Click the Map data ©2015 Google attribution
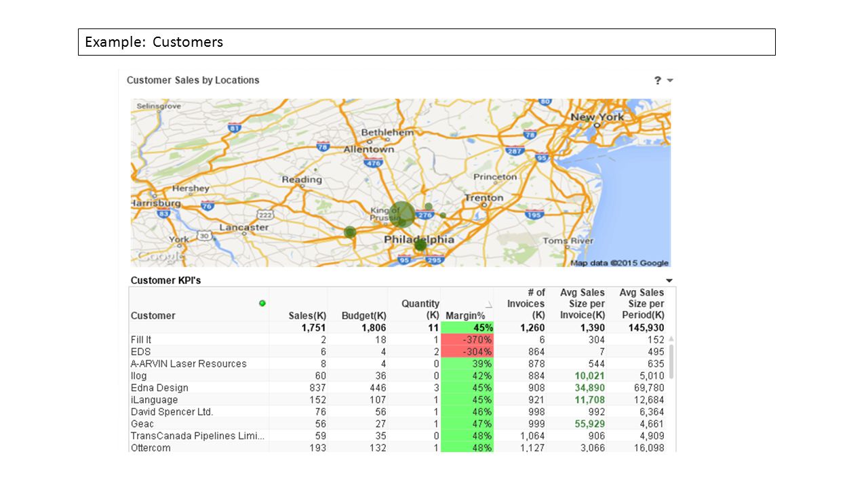The width and height of the screenshot is (868, 488). (619, 263)
